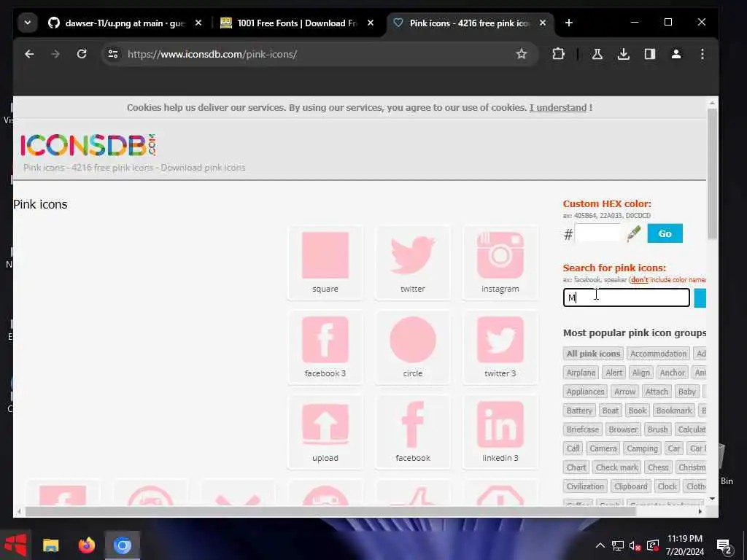Select the pink circle icon

tap(413, 340)
